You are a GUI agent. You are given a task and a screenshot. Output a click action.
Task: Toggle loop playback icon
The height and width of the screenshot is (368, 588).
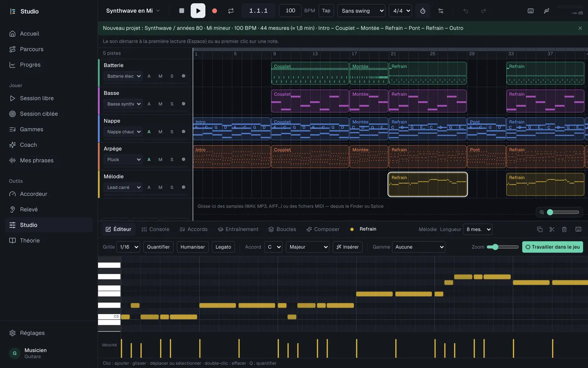coord(231,11)
